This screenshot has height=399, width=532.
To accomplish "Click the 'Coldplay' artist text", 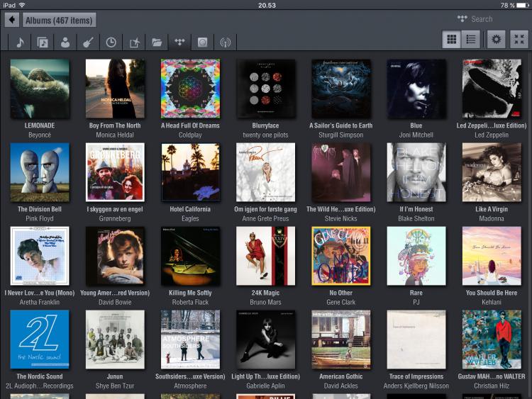I will [x=190, y=135].
